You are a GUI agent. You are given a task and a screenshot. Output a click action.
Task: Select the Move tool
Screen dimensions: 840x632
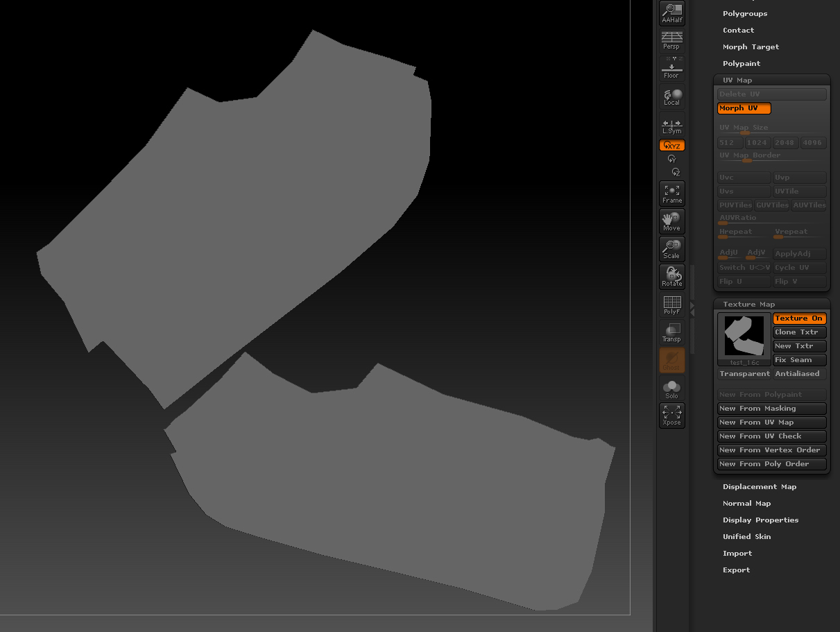(671, 221)
